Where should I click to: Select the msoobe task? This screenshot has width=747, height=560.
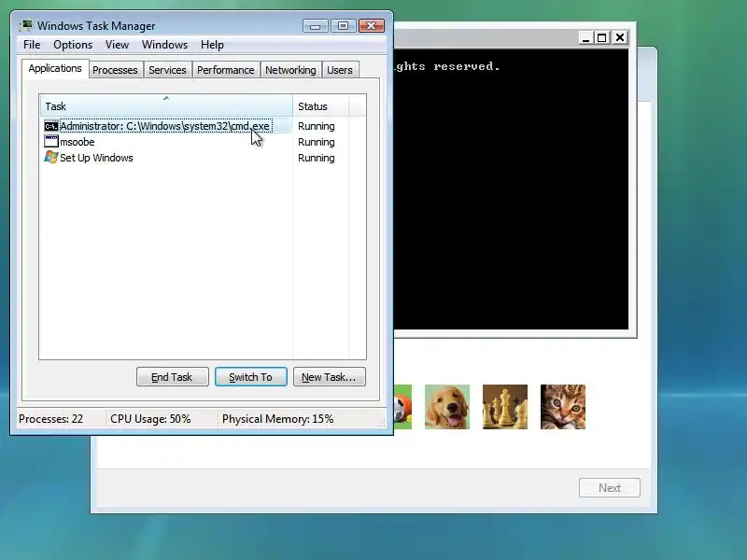coord(78,142)
